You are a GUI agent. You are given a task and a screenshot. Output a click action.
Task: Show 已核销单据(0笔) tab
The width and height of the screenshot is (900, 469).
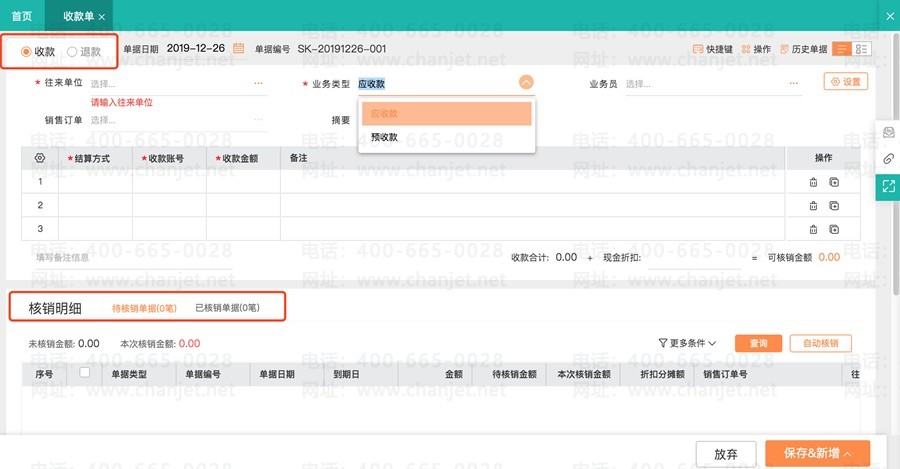tap(227, 308)
